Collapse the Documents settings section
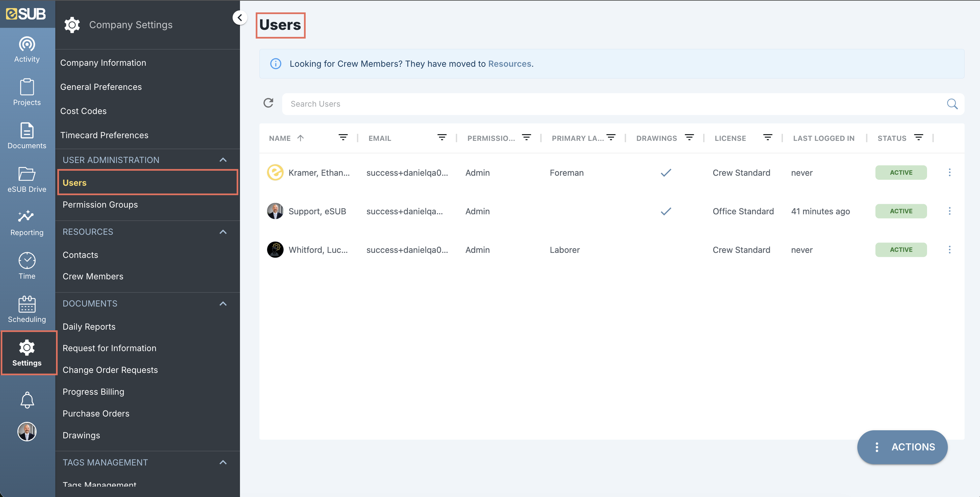Screen dimensions: 980x497 223,304
